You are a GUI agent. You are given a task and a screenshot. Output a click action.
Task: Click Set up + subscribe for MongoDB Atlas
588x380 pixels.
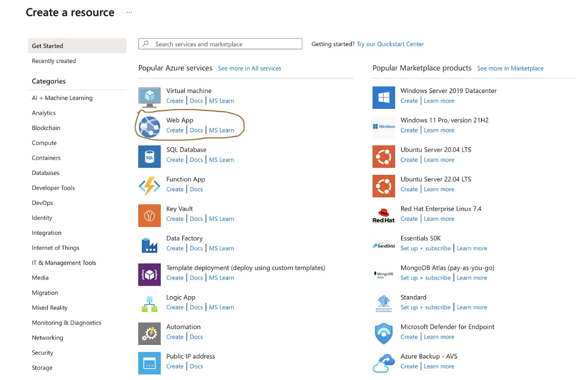pos(425,278)
